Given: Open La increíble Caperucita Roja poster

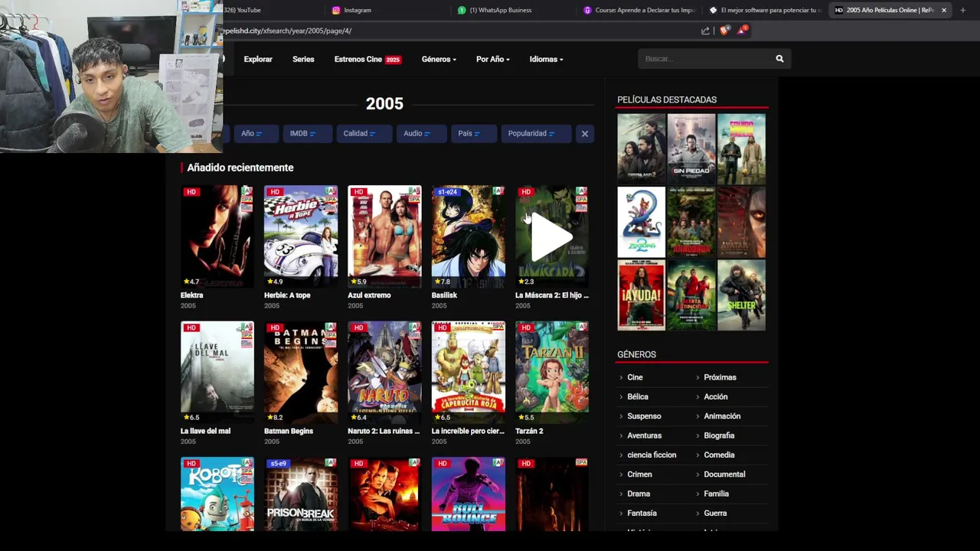Looking at the screenshot, I should [468, 372].
